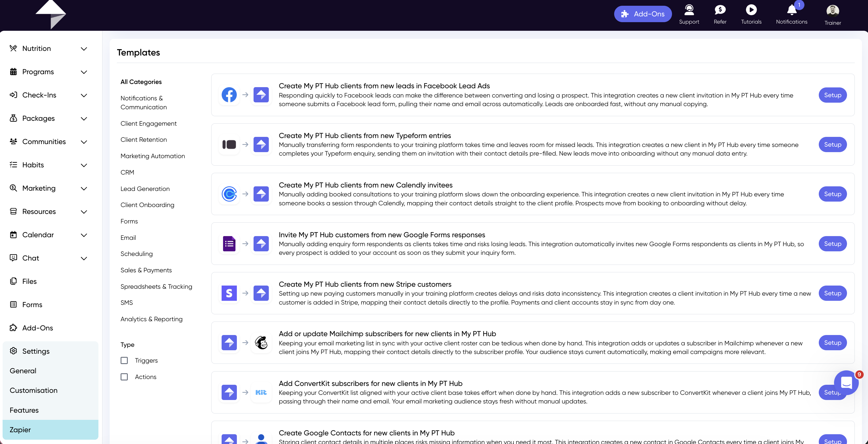The image size is (868, 444).
Task: Click the Calendly logo icon
Action: (x=229, y=194)
